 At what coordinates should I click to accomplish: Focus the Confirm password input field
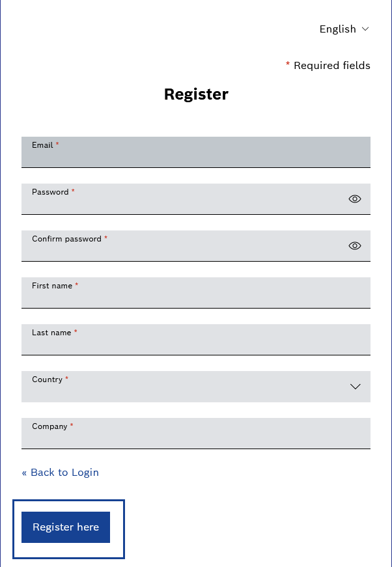click(x=196, y=246)
